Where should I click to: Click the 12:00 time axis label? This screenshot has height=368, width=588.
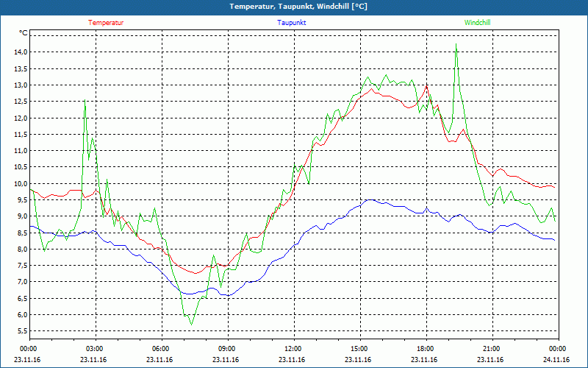pyautogui.click(x=293, y=349)
